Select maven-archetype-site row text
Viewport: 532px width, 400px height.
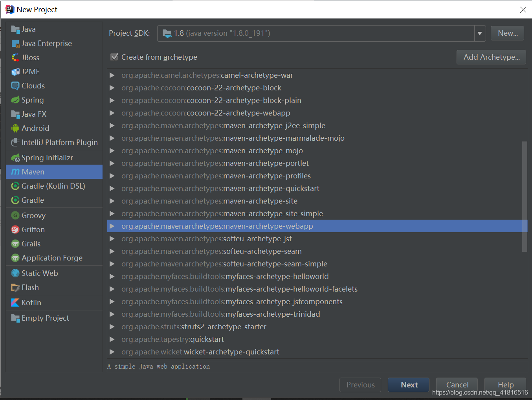[209, 201]
